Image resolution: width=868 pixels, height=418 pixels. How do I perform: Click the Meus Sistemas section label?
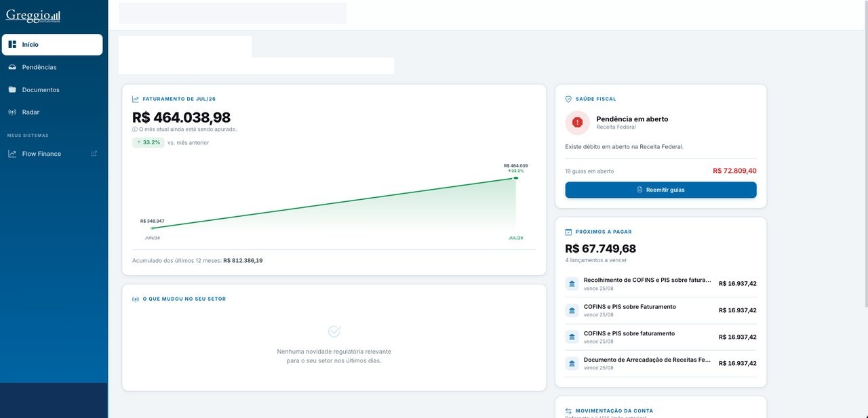pyautogui.click(x=28, y=135)
